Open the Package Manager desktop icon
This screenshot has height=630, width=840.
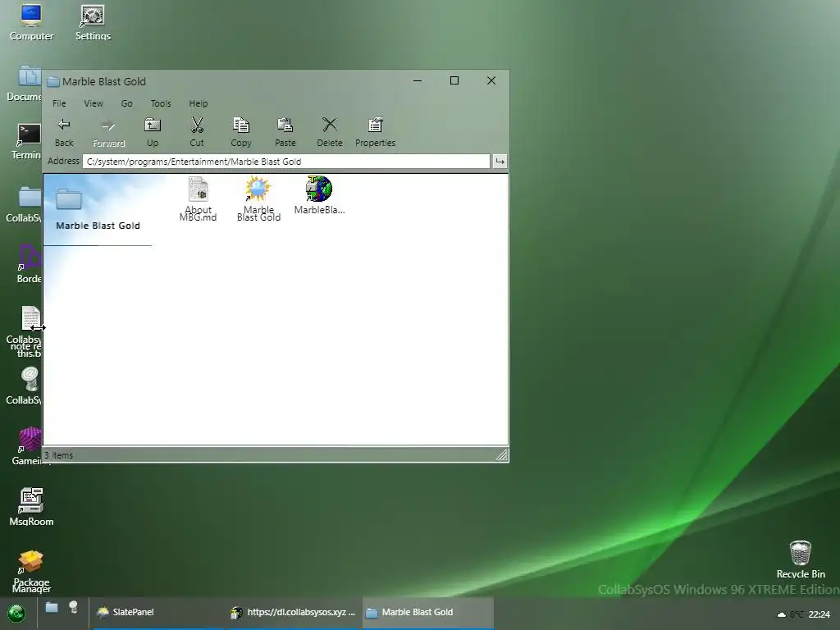(31, 572)
